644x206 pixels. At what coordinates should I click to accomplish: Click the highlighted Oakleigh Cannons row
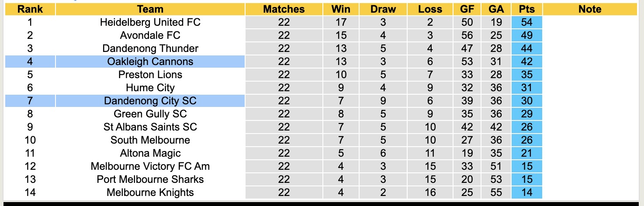coord(150,62)
